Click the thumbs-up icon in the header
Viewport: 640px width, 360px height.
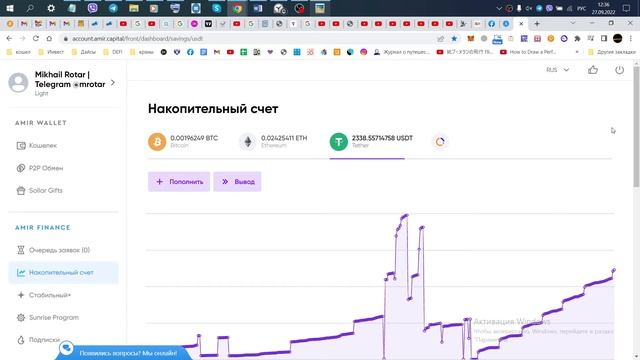pos(593,70)
